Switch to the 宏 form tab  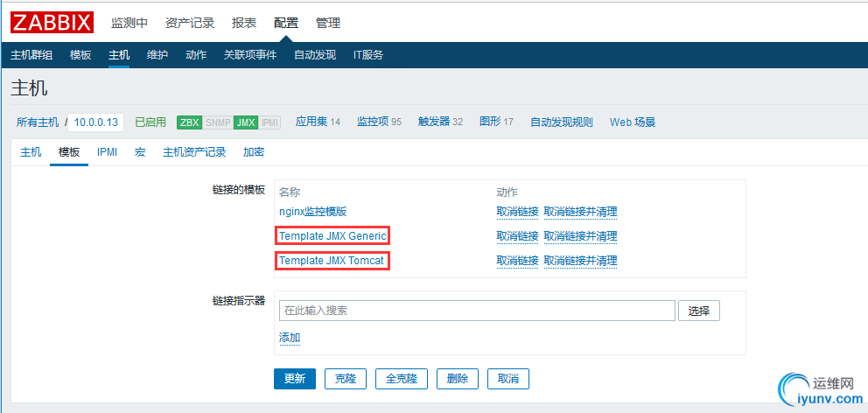click(x=140, y=152)
